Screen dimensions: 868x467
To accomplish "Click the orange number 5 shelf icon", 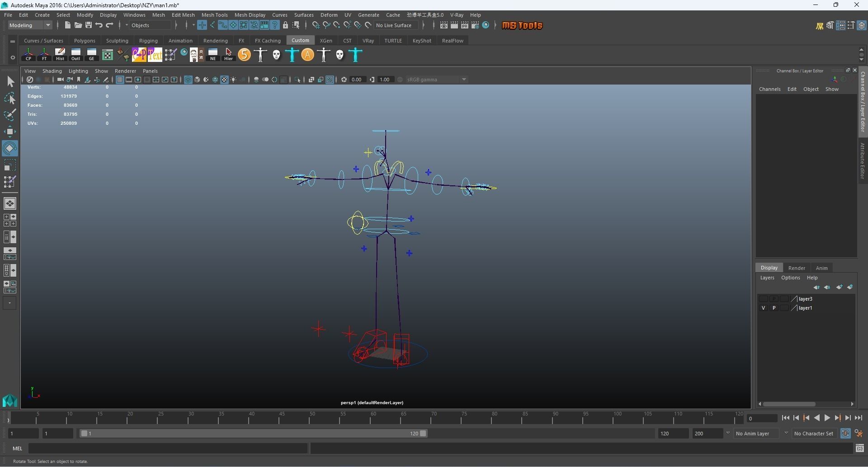I will point(245,55).
